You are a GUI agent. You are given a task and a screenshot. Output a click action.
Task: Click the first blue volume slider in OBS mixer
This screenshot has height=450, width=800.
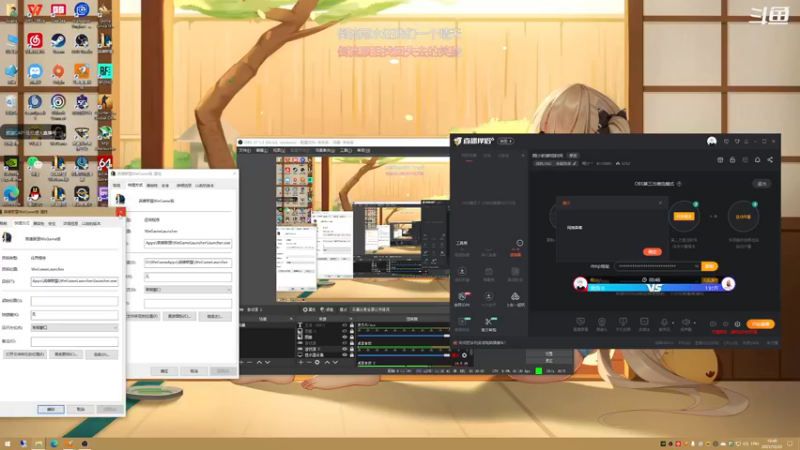(403, 336)
